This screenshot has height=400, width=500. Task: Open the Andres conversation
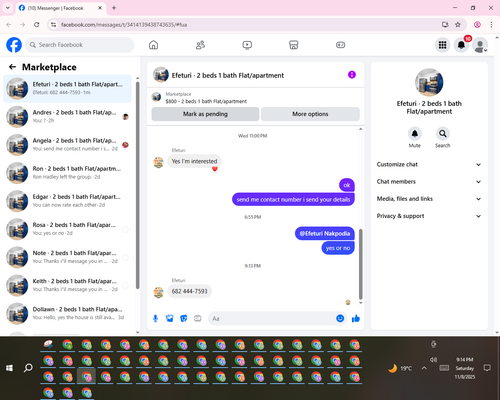click(x=67, y=117)
